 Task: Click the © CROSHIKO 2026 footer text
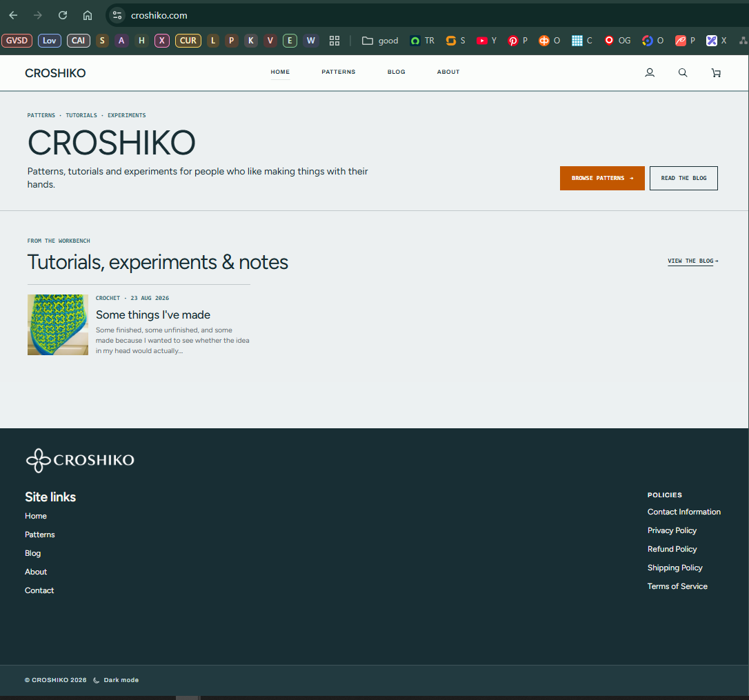point(55,680)
